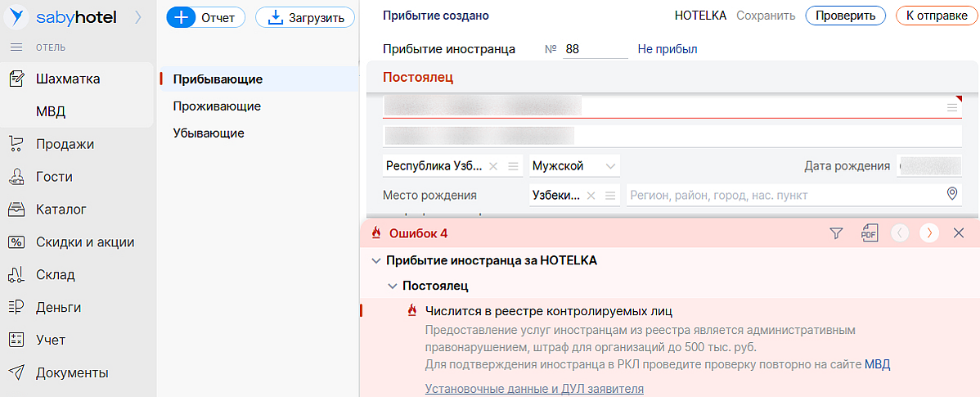Open the hamburger menu beside ОТЕЛЬ
The width and height of the screenshot is (980, 397).
[x=17, y=47]
